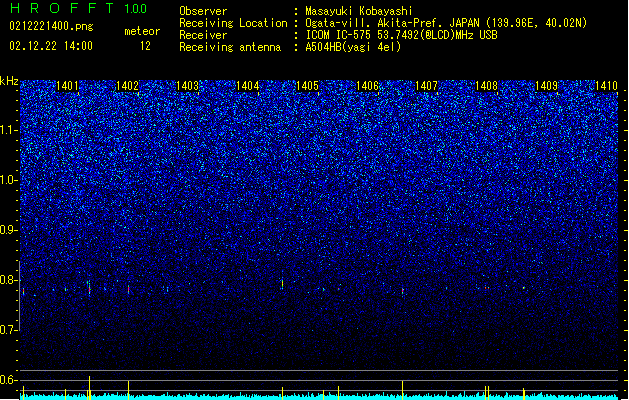629x400 pixels.
Task: Click the yellow power spike below the 1407 echo
Action: (x=402, y=390)
